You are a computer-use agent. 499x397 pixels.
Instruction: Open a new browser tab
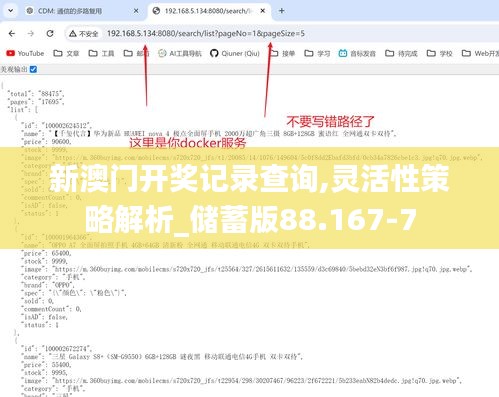[282, 11]
